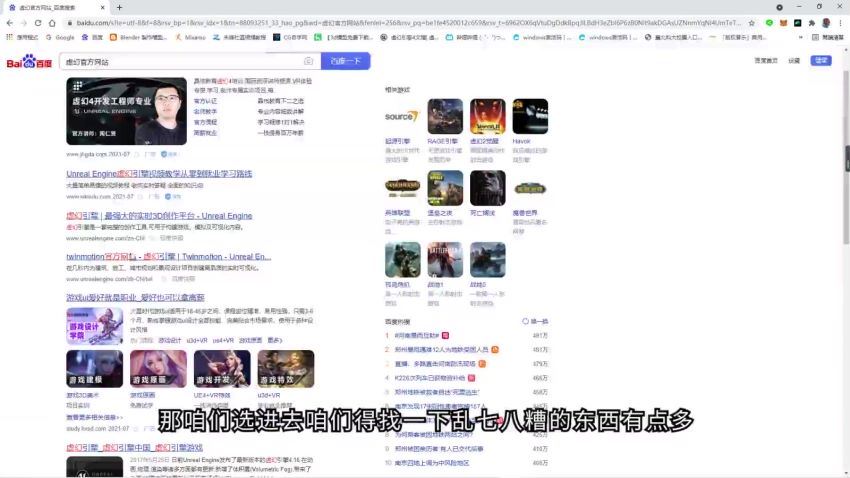Open the 游戏建模 image card
The width and height of the screenshot is (850, 478).
[x=95, y=369]
